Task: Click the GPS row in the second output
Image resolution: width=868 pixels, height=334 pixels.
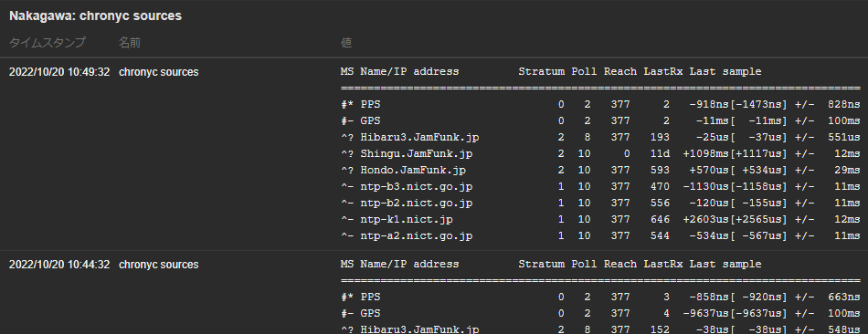Action: pos(600,314)
